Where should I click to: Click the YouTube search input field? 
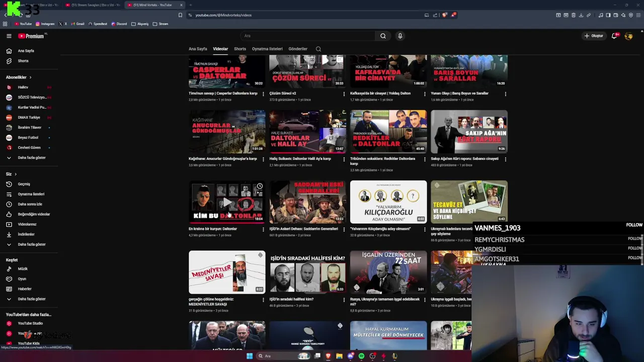307,36
